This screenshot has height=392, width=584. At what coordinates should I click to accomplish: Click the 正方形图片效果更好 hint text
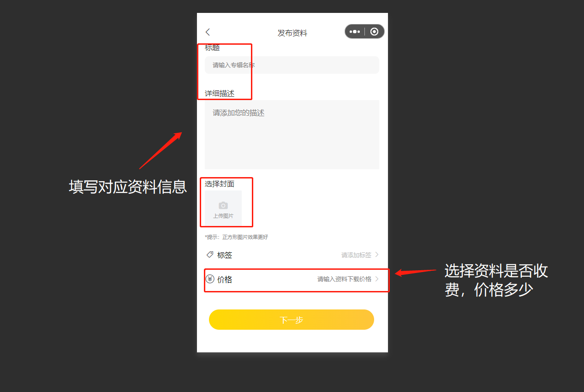[245, 237]
